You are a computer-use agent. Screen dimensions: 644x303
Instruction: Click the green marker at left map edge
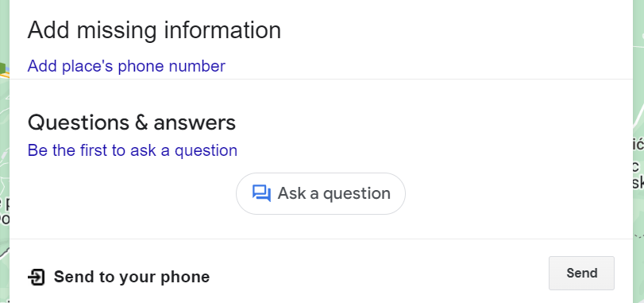pos(2,68)
